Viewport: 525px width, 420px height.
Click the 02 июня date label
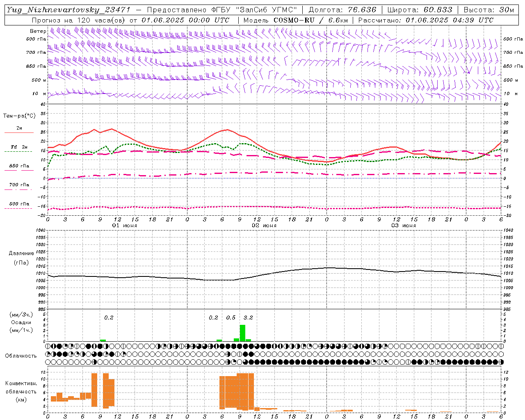click(x=264, y=226)
